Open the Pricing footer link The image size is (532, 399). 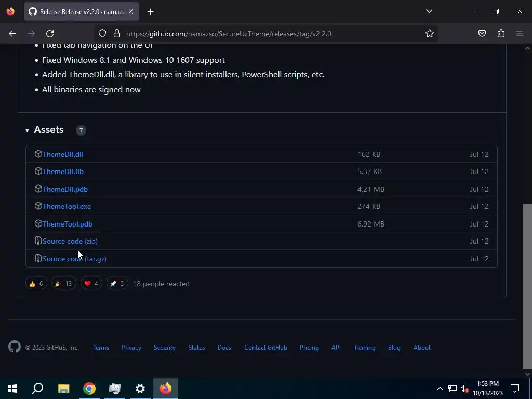click(309, 348)
